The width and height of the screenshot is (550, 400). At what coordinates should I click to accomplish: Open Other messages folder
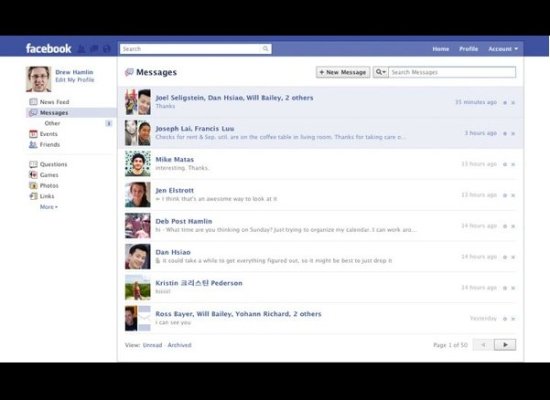click(52, 123)
